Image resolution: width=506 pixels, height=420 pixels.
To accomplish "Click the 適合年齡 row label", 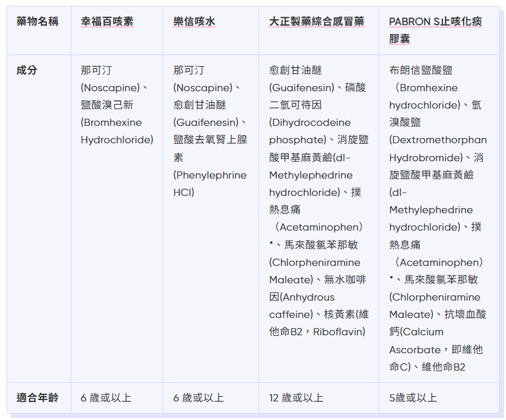I will [x=37, y=398].
